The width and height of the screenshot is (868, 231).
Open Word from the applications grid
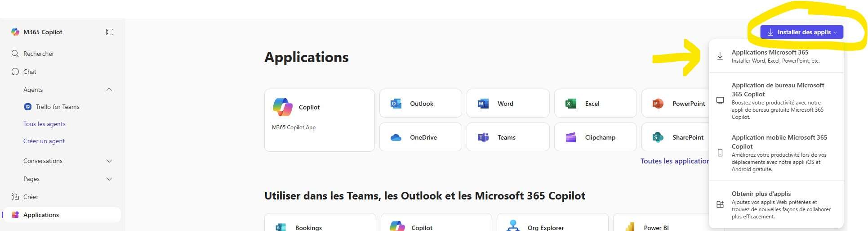pyautogui.click(x=483, y=104)
